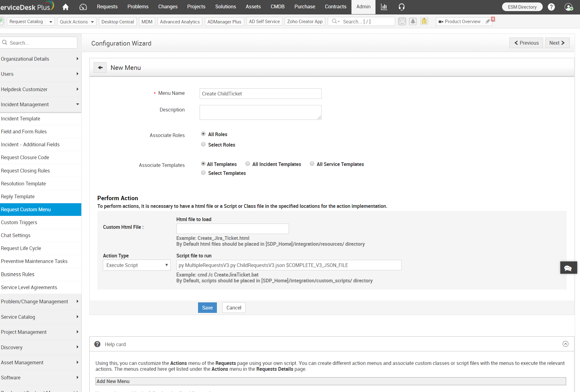Collapse the Incident Management section
This screenshot has width=580, height=392.
coord(40,104)
